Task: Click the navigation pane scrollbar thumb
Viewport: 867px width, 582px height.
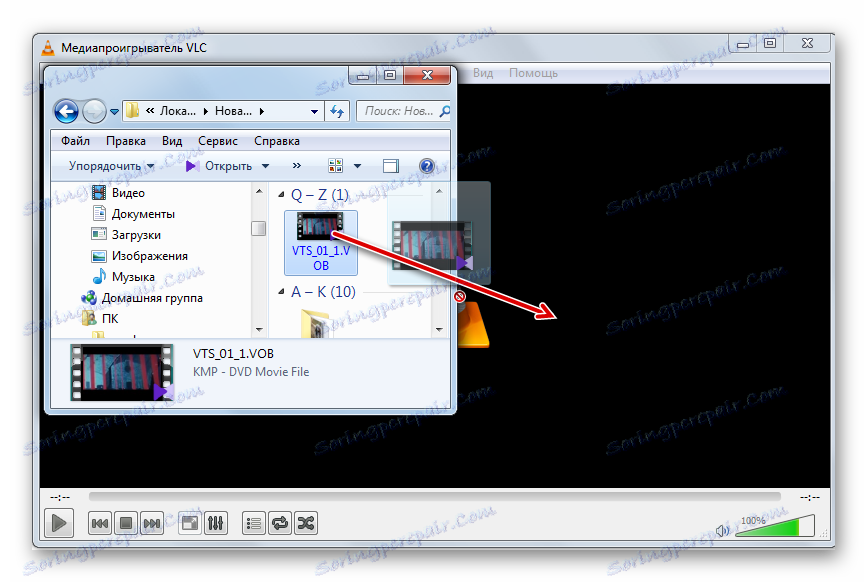Action: click(258, 228)
